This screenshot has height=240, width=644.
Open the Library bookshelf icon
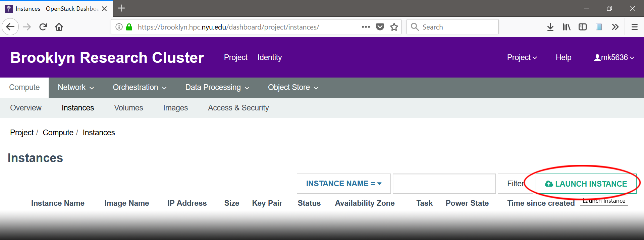567,27
